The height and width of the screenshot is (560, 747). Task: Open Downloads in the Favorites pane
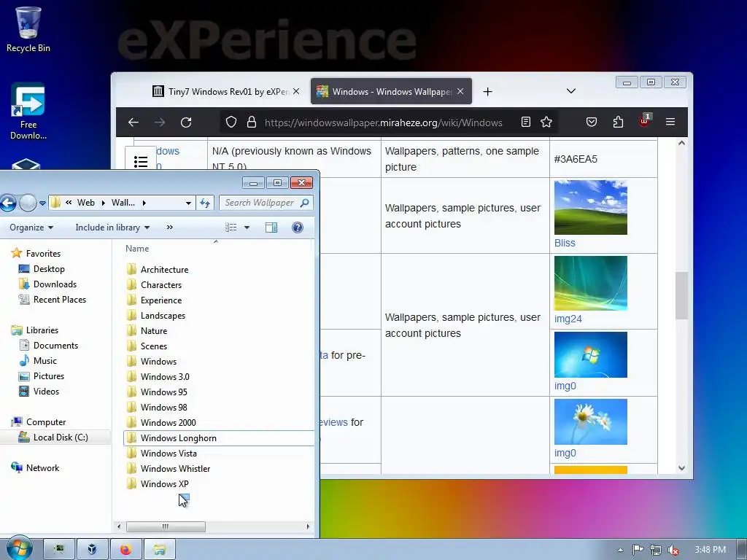55,284
